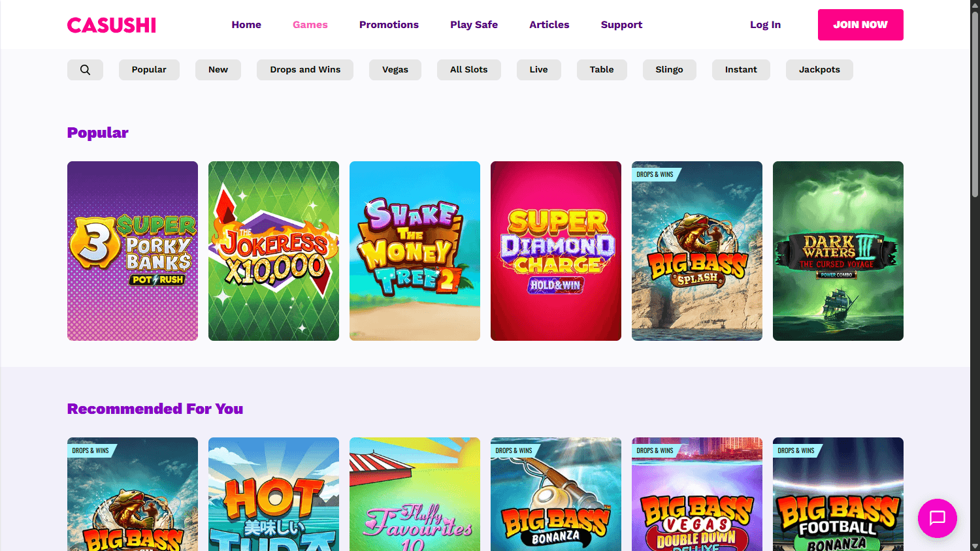Viewport: 980px width, 551px height.
Task: Show All Slots games
Action: click(x=469, y=70)
